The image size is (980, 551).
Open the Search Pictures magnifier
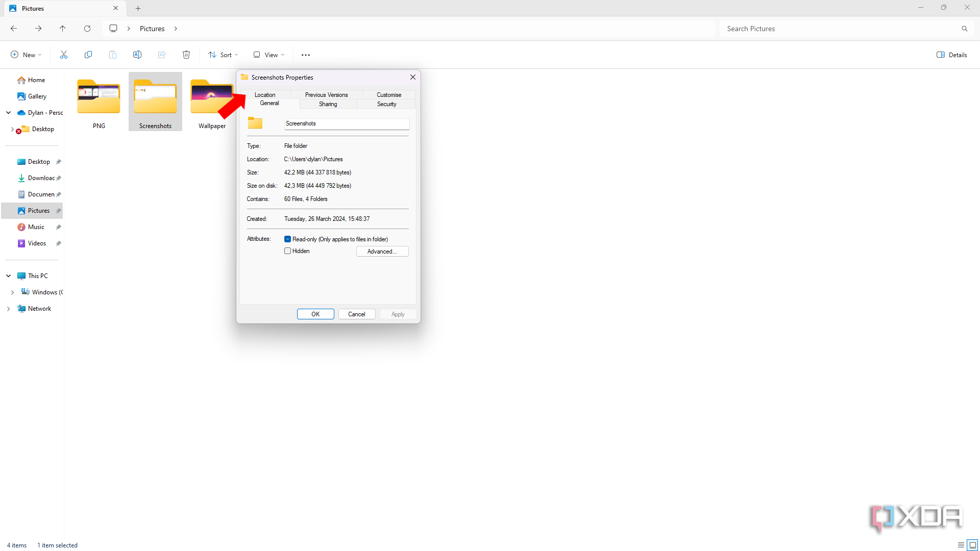pyautogui.click(x=964, y=29)
